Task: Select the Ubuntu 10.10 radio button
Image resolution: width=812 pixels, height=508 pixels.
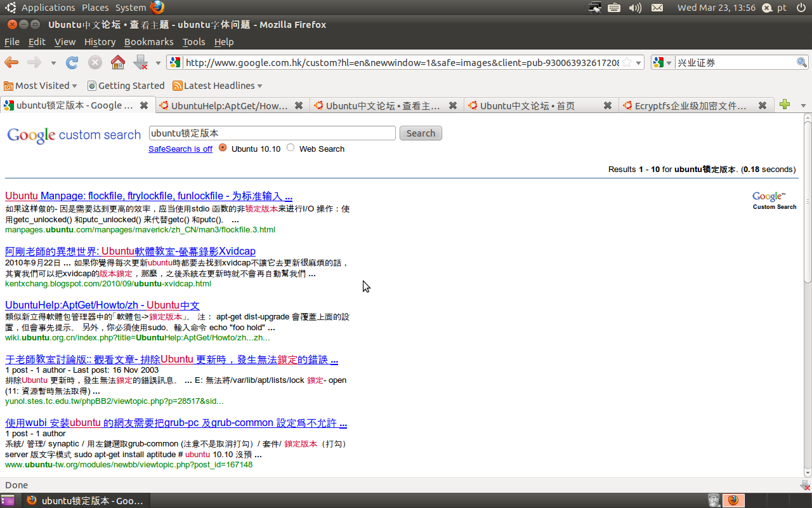Action: pos(223,147)
